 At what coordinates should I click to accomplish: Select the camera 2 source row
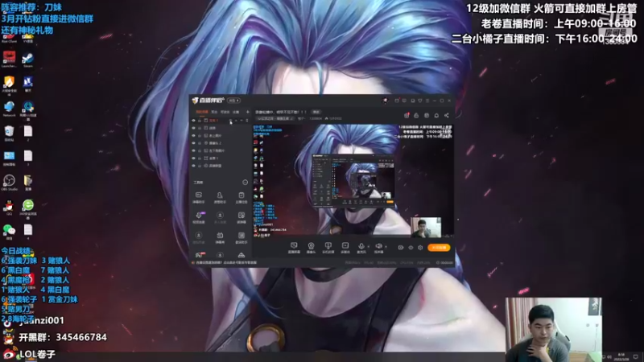click(x=221, y=143)
